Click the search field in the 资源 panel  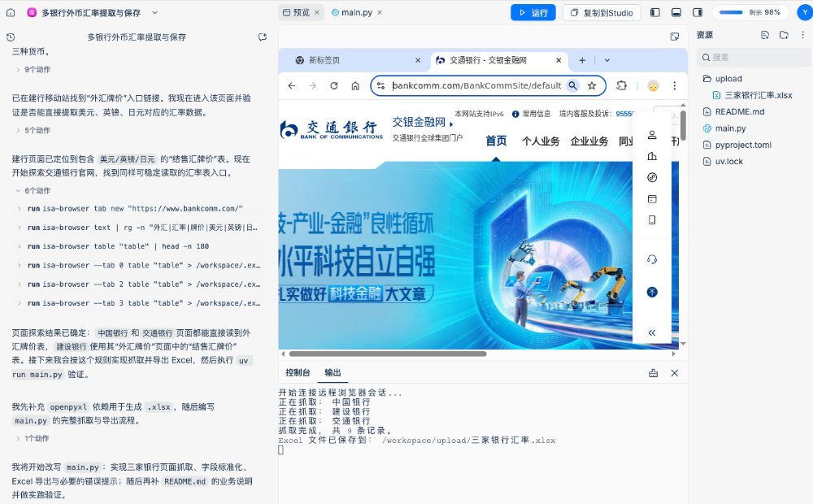pyautogui.click(x=754, y=57)
